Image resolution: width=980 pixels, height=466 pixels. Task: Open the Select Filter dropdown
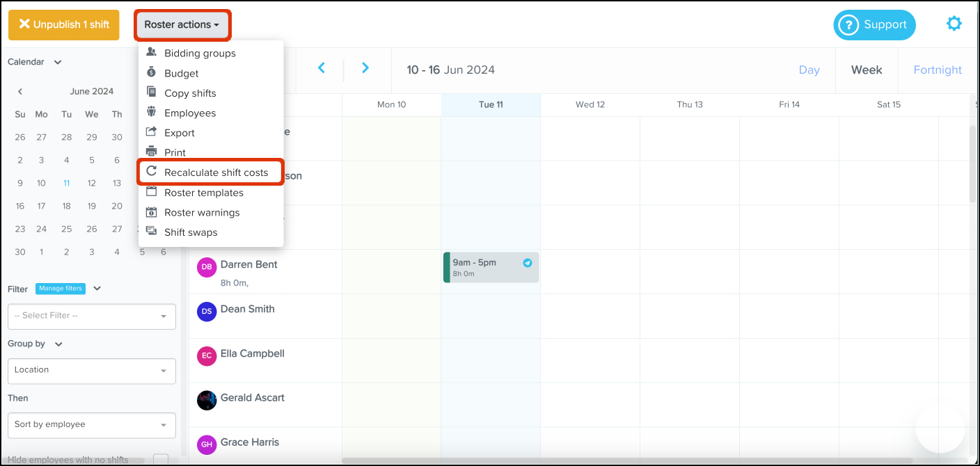91,316
